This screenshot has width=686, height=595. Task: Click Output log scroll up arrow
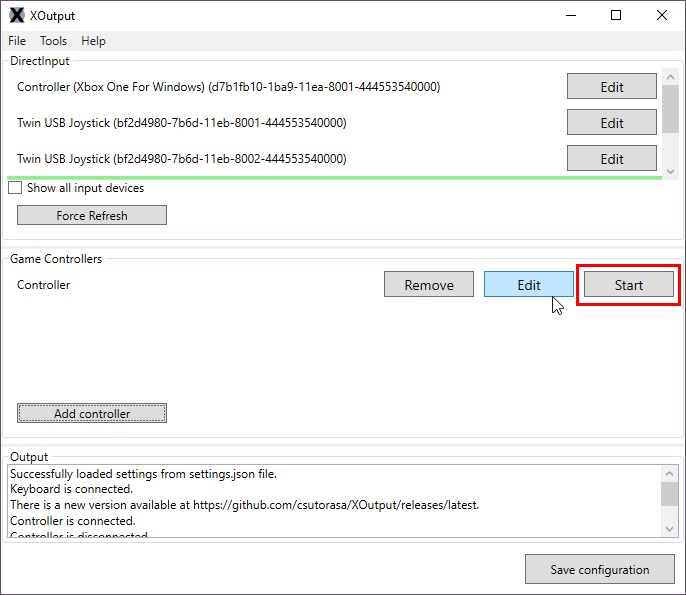coord(669,473)
